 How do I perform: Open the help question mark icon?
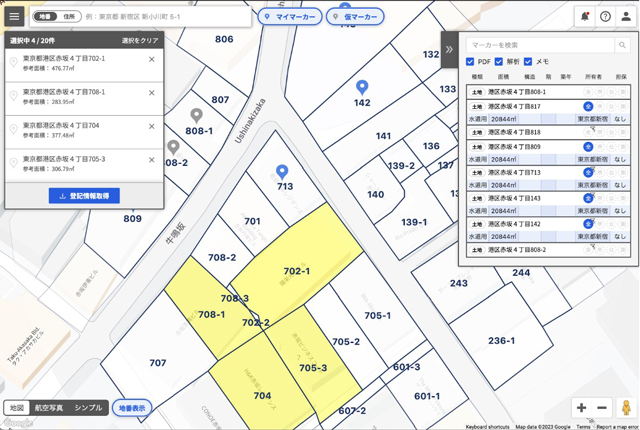(605, 17)
